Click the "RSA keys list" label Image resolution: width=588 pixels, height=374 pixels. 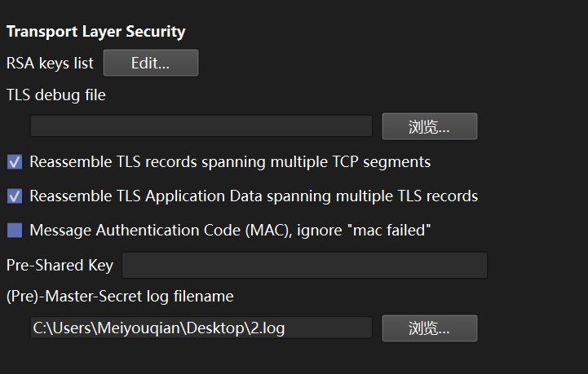click(50, 63)
